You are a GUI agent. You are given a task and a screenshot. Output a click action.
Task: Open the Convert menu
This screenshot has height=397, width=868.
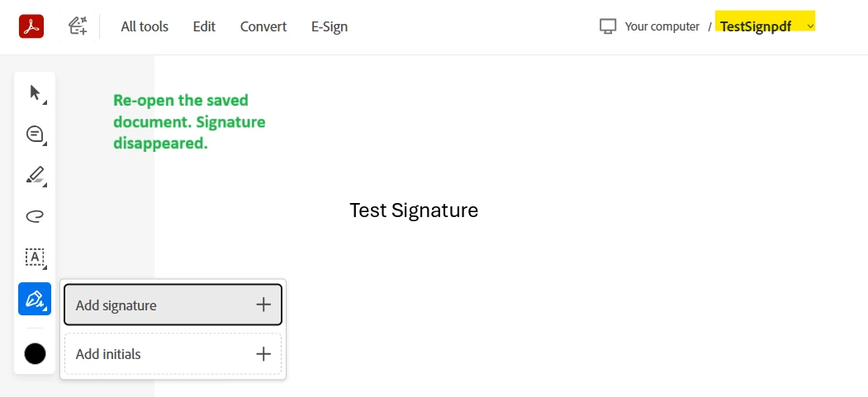tap(263, 26)
